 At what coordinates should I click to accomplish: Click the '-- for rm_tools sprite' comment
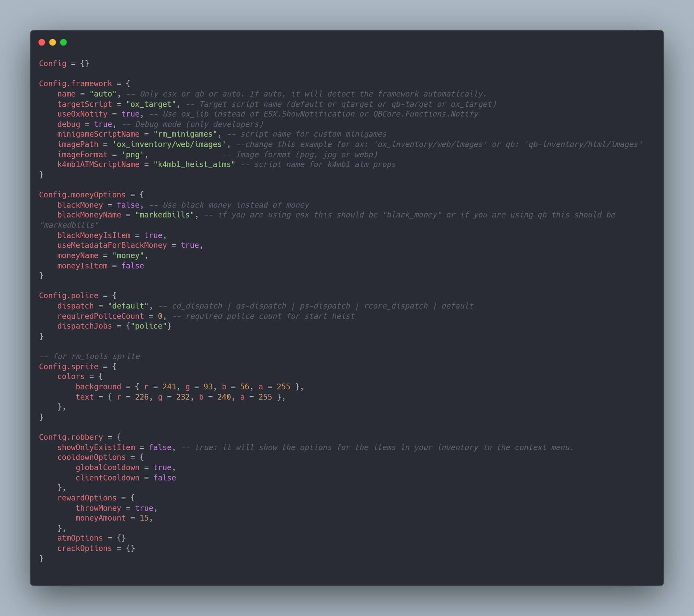[x=89, y=356]
